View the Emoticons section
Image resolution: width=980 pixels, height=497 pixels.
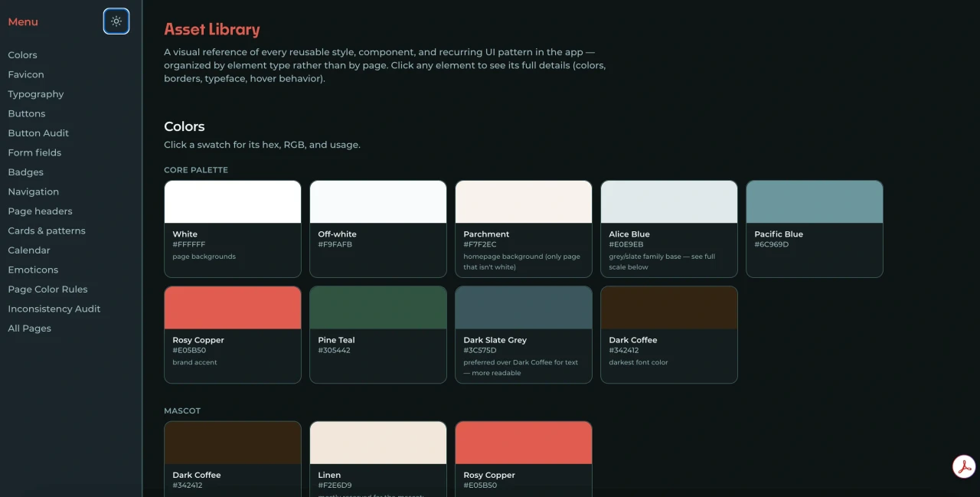click(33, 270)
